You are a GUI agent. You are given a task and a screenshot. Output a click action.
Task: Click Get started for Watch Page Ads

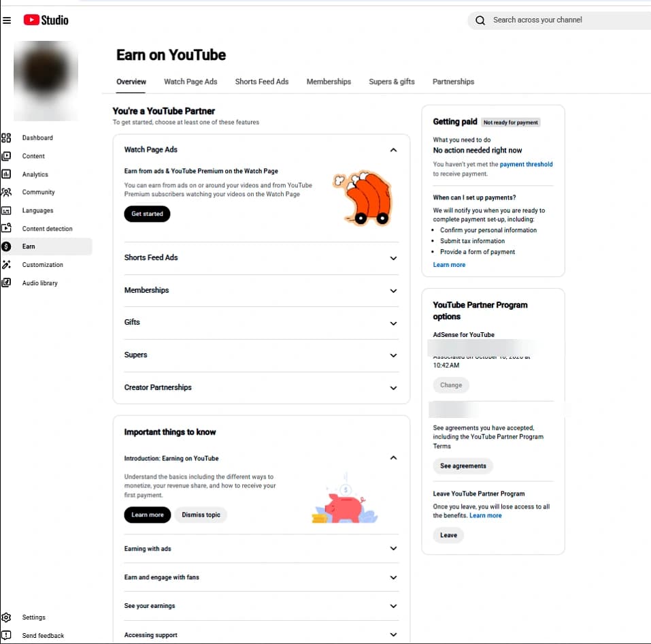click(x=147, y=214)
